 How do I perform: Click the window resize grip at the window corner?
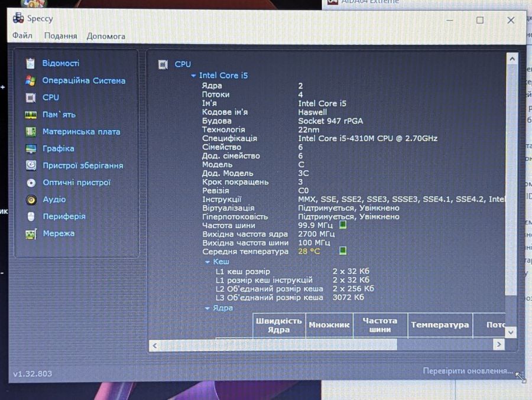tap(520, 378)
